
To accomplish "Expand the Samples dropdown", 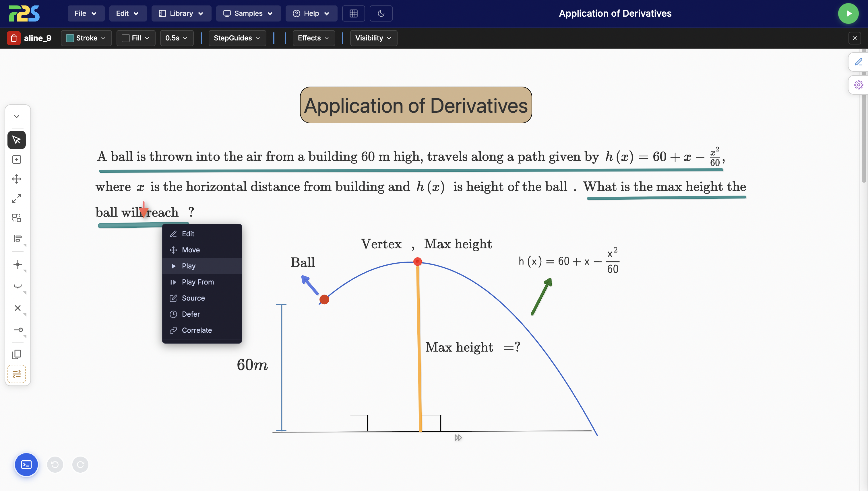I will pyautogui.click(x=248, y=13).
